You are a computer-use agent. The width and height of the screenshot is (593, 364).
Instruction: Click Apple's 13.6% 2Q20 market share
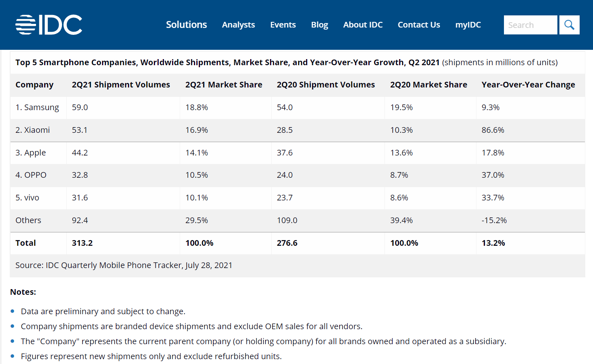pyautogui.click(x=402, y=153)
